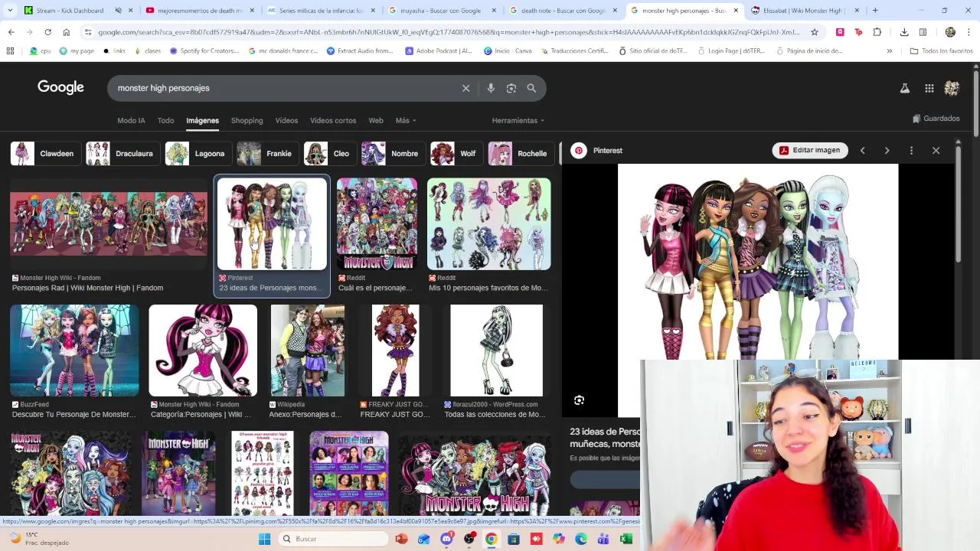Show next image in preview panel
Screen dimensions: 980x551
(x=887, y=151)
